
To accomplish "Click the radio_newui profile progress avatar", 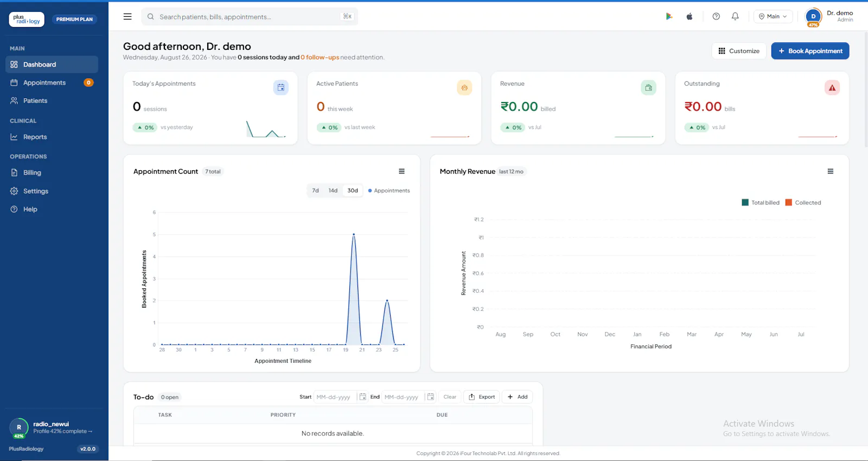I will 19,428.
